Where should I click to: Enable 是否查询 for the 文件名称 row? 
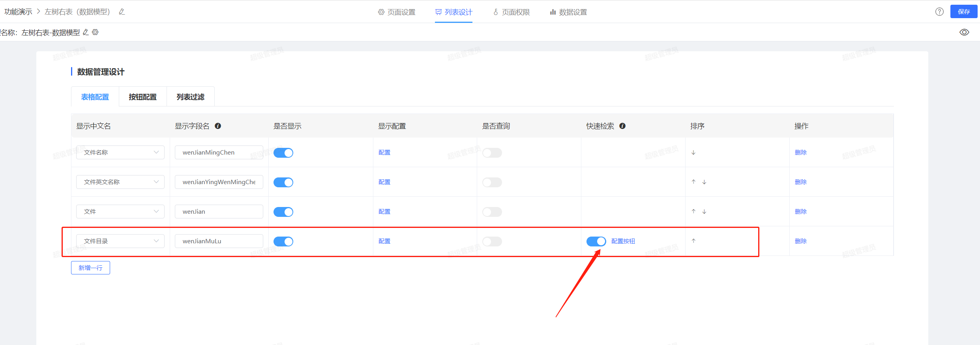click(492, 153)
